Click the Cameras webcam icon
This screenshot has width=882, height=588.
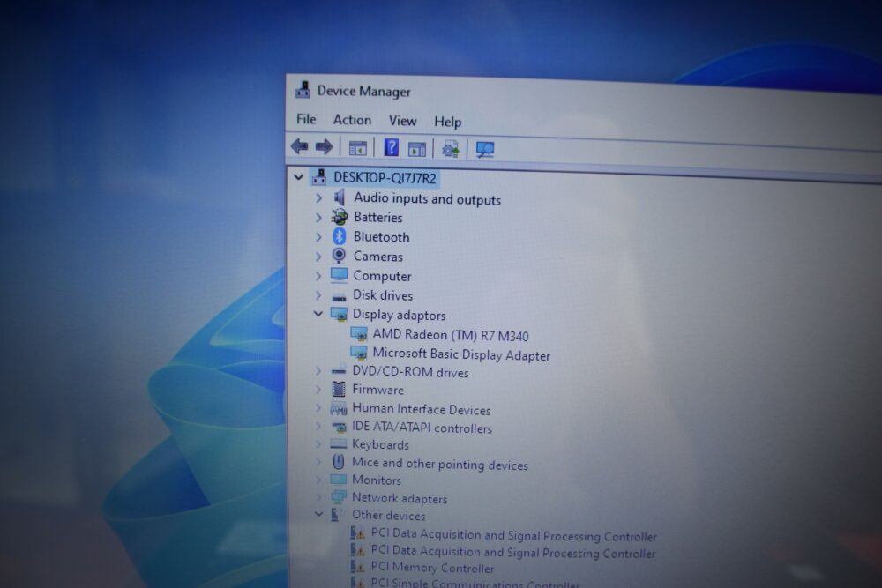(x=339, y=256)
